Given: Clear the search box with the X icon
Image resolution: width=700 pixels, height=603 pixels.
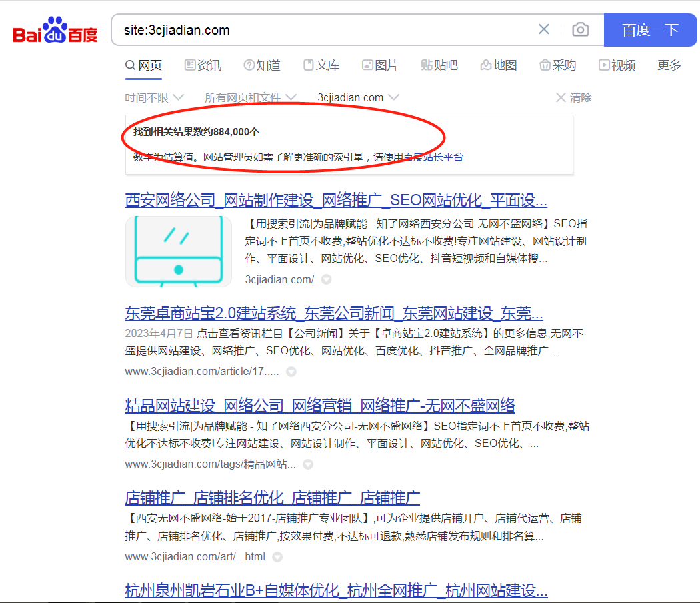Looking at the screenshot, I should (544, 29).
